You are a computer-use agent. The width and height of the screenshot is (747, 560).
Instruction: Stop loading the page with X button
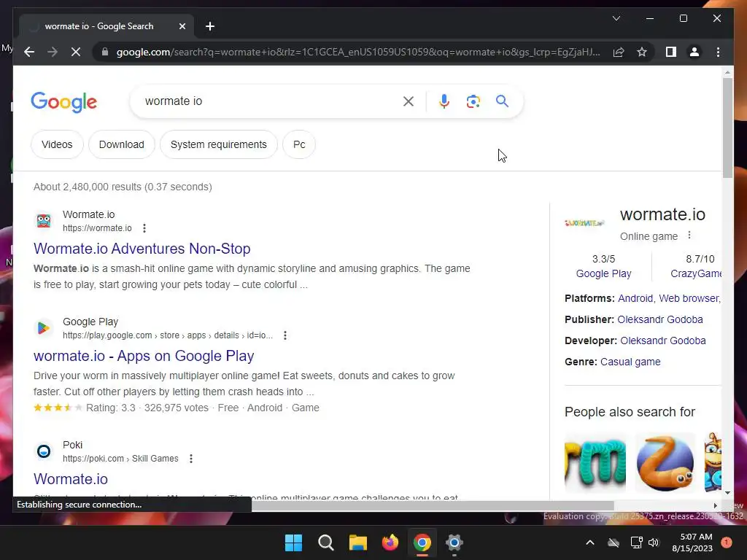76,52
